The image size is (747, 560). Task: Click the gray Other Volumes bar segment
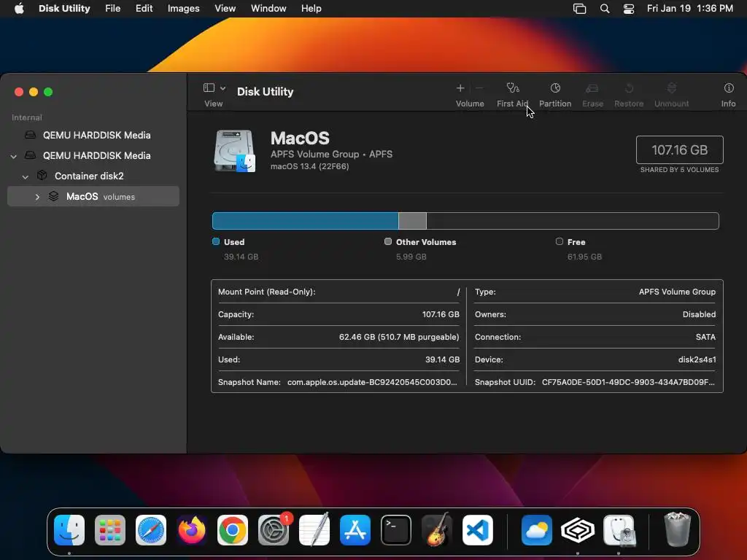413,221
